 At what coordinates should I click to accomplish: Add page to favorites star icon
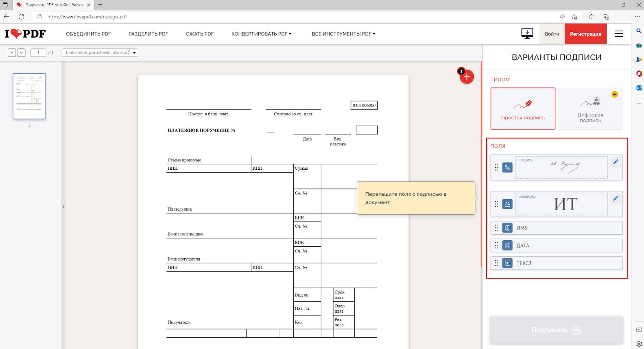click(574, 17)
